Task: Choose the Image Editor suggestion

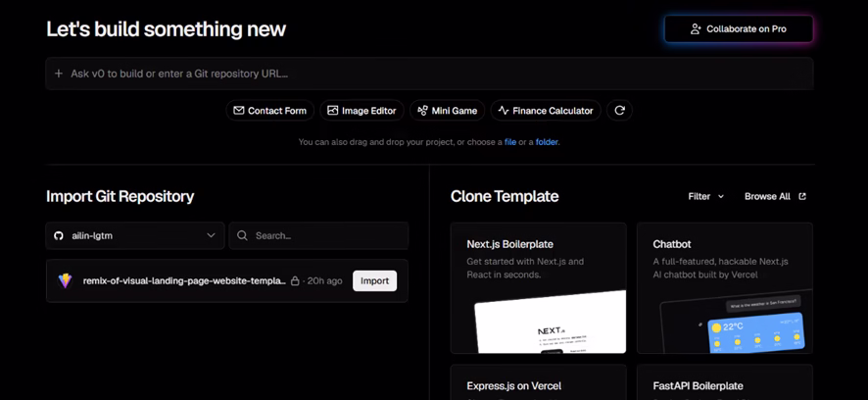Action: [x=362, y=110]
